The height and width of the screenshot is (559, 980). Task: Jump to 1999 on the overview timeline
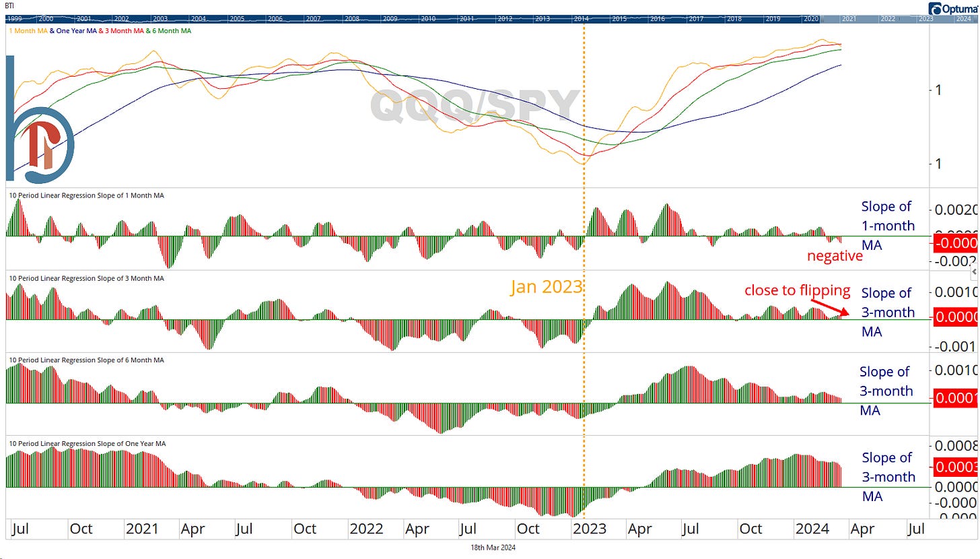click(14, 19)
